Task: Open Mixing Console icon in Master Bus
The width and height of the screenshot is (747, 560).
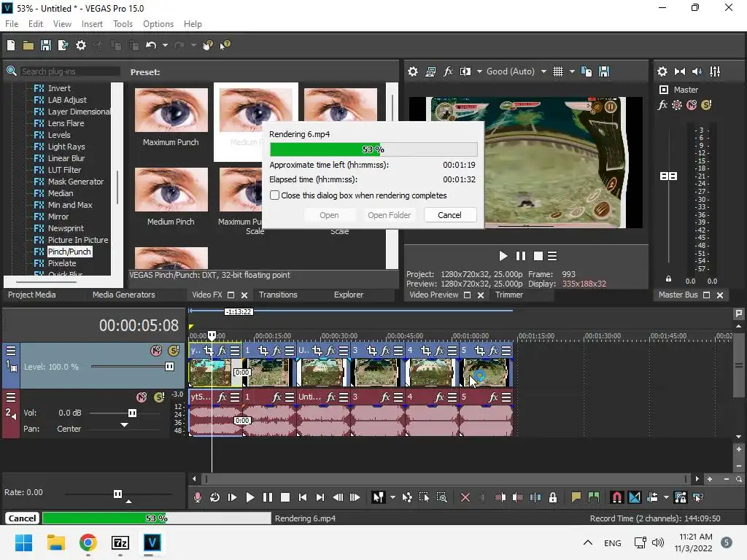Action: [x=715, y=71]
